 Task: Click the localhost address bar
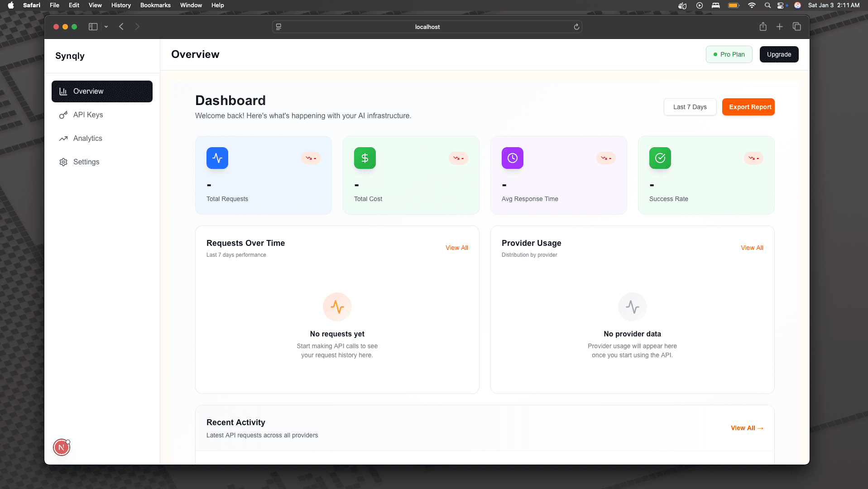427,27
